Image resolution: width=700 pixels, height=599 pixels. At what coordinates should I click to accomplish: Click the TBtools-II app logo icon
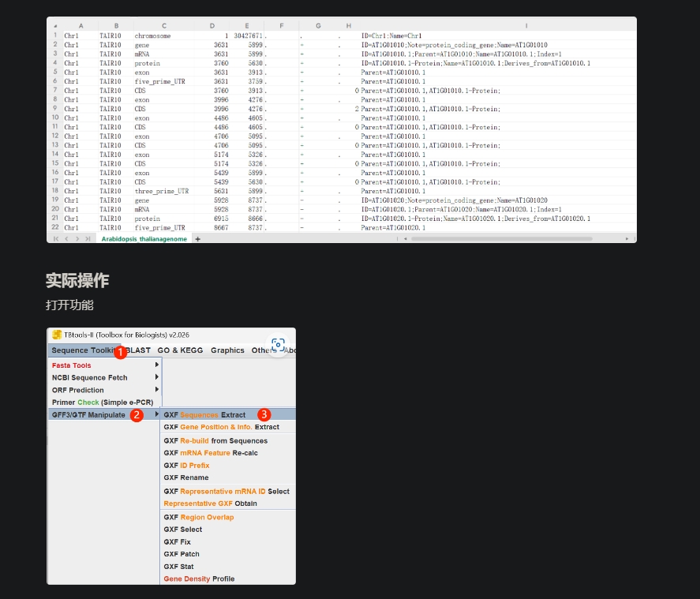click(x=57, y=335)
